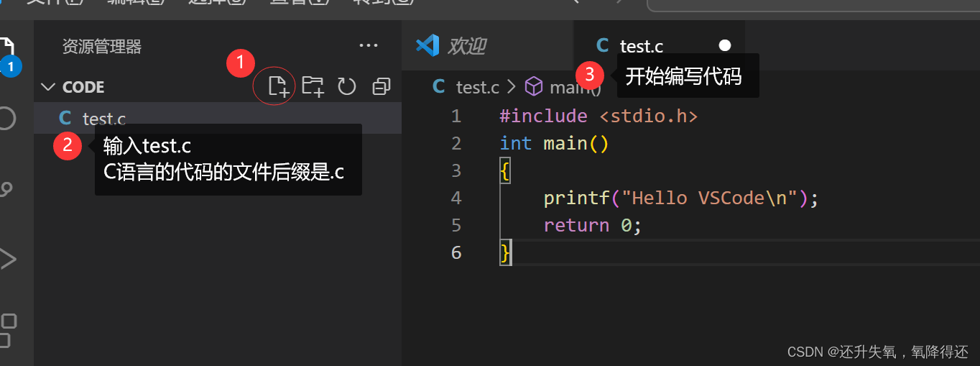Viewport: 980px width, 366px height.
Task: Open the Extensions activity bar icon
Action: click(x=7, y=330)
